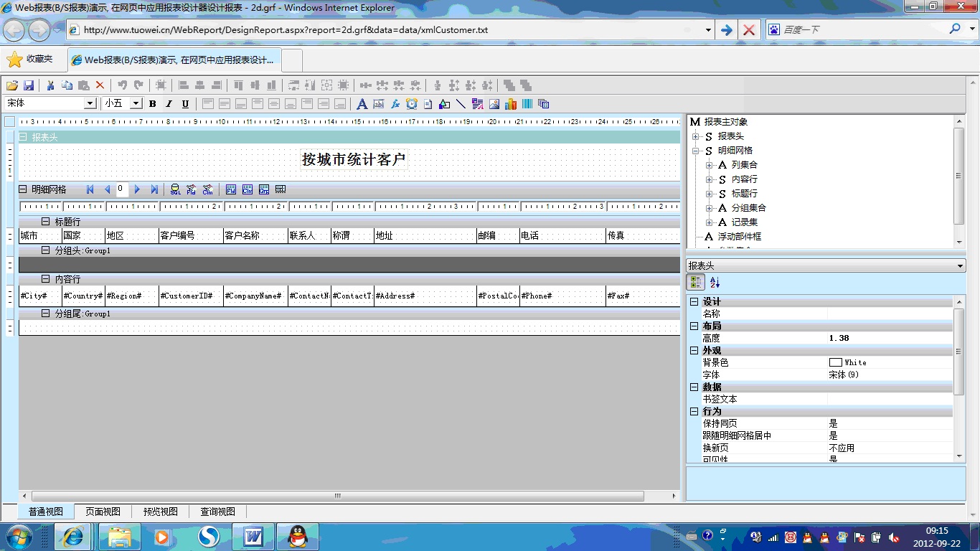Select the 浮动部件框 tree item

(739, 237)
